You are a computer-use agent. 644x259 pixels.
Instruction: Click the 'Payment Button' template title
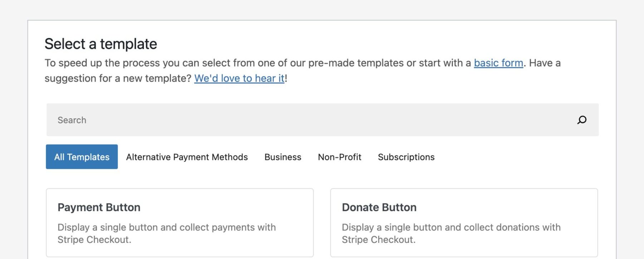click(99, 207)
